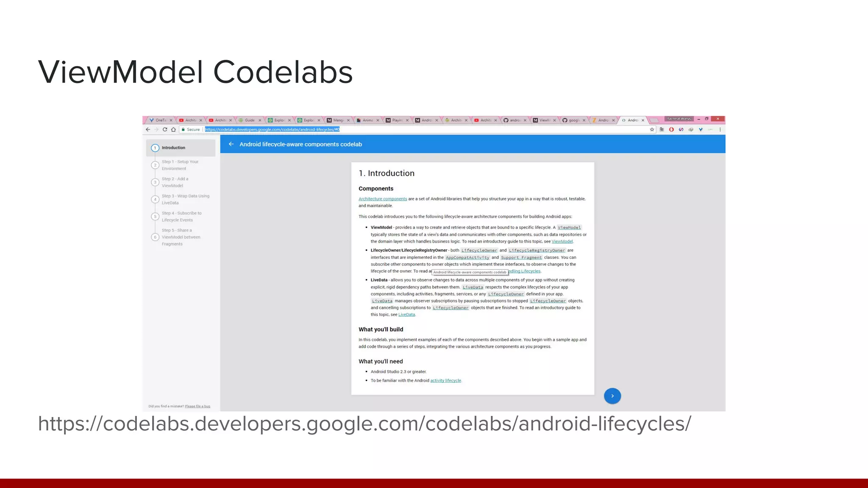Go to Step 2 Add a ViewModel
This screenshot has width=868, height=488.
pos(175,182)
